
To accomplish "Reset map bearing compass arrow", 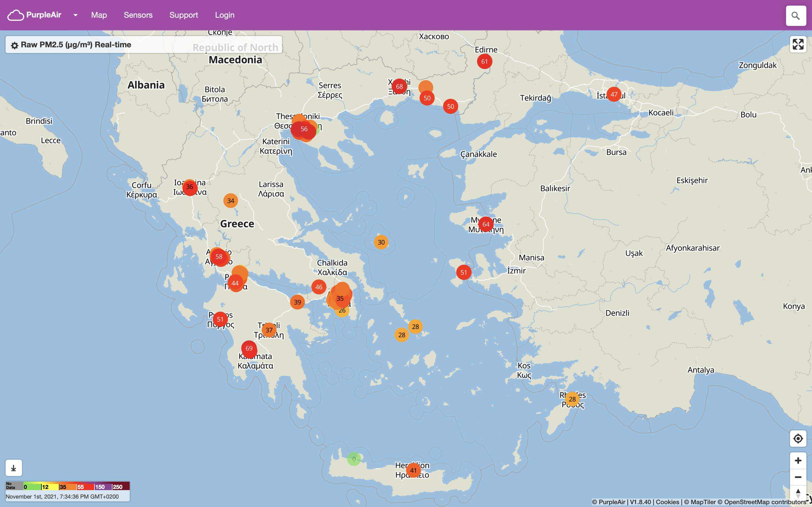I will [x=798, y=492].
